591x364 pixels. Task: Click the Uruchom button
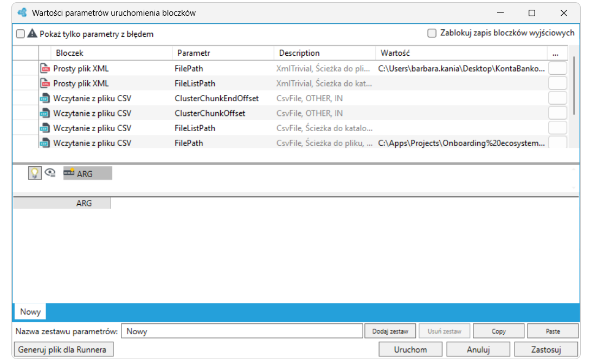410,349
